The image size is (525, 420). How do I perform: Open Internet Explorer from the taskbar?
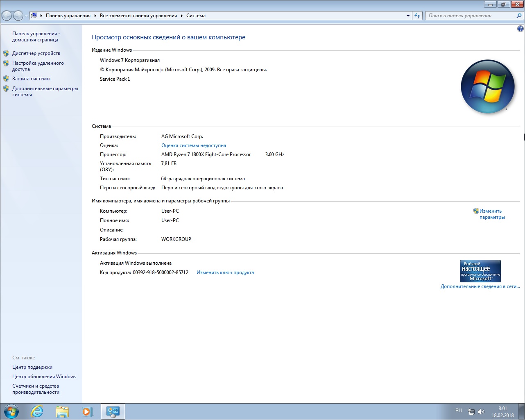point(37,411)
